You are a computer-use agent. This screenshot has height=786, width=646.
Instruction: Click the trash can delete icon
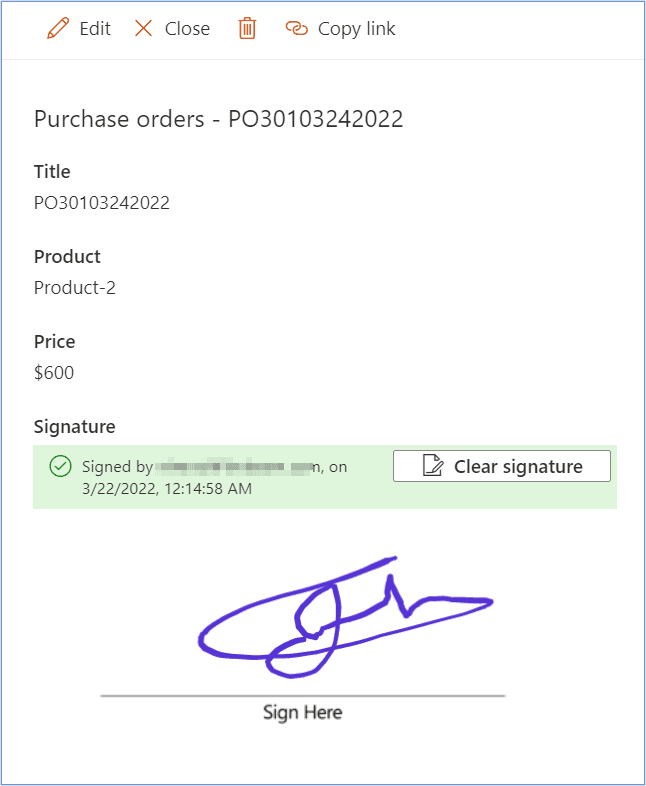[247, 28]
